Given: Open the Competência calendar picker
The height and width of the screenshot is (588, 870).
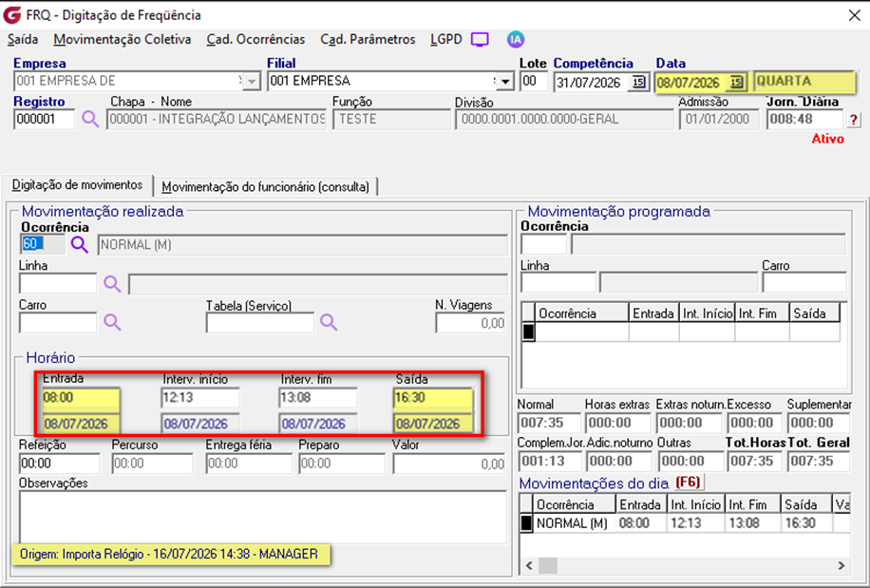Looking at the screenshot, I should [638, 82].
